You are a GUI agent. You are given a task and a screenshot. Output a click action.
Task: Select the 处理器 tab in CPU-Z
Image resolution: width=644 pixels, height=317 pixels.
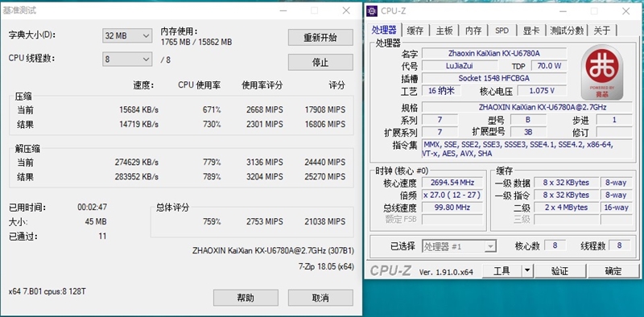coord(384,30)
